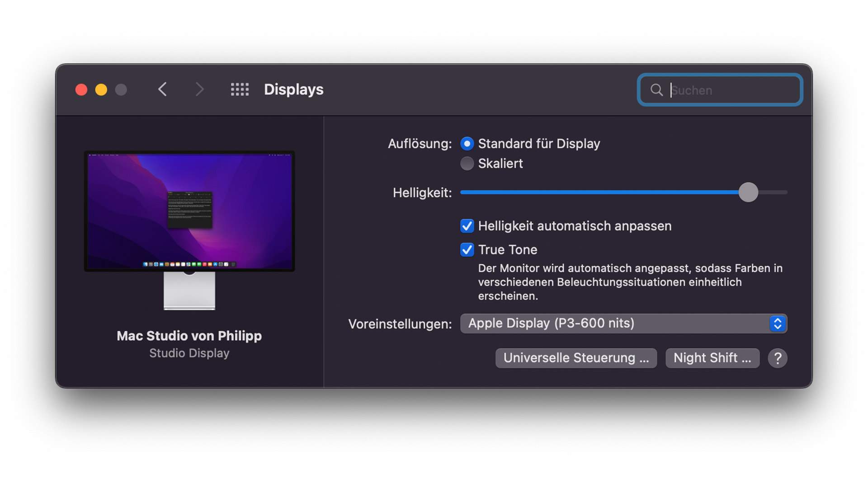
Task: Open the help question mark button
Action: [778, 358]
